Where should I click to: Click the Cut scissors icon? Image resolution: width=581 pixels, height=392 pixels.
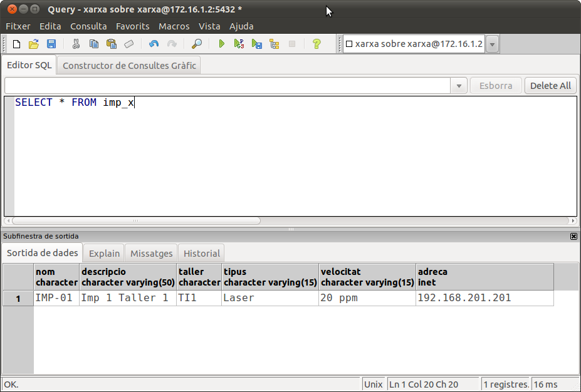pos(76,44)
